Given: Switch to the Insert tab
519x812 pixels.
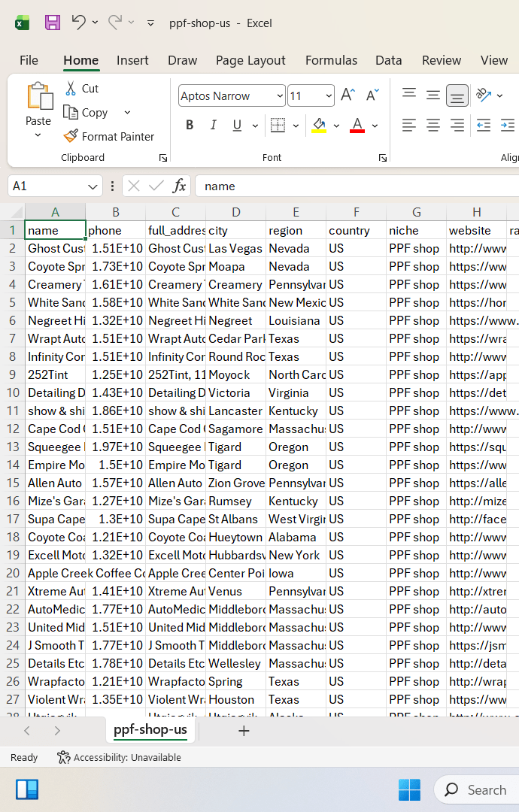Looking at the screenshot, I should pos(132,61).
